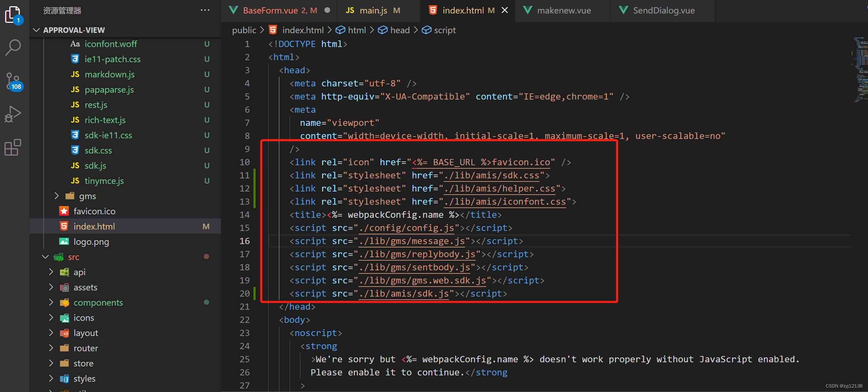Open the Run and Debug view

[13, 113]
